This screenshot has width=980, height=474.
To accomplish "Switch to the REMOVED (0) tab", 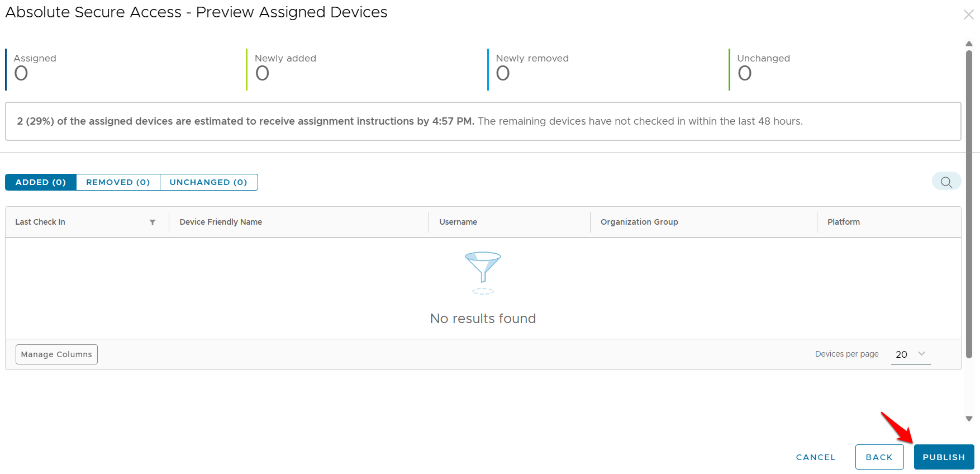I will click(118, 182).
